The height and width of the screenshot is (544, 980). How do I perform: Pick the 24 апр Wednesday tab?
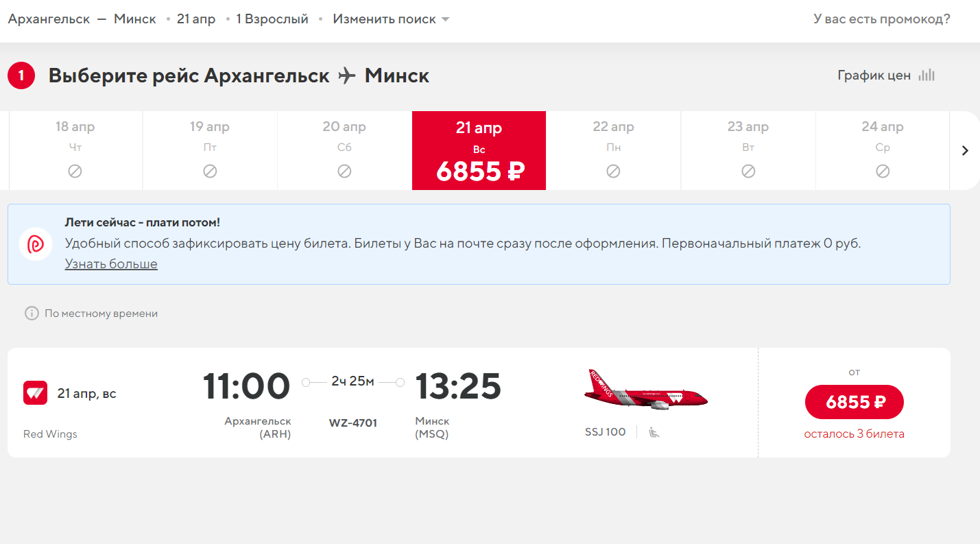(882, 150)
